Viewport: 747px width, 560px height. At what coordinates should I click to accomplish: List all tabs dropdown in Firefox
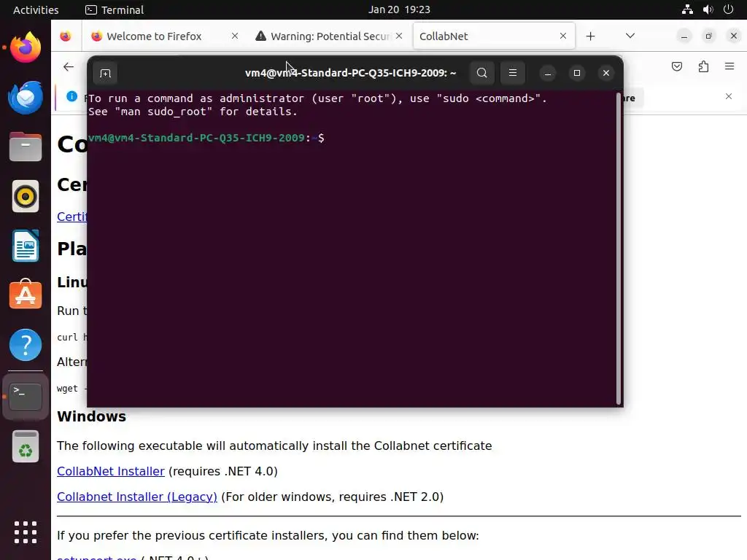(630, 36)
